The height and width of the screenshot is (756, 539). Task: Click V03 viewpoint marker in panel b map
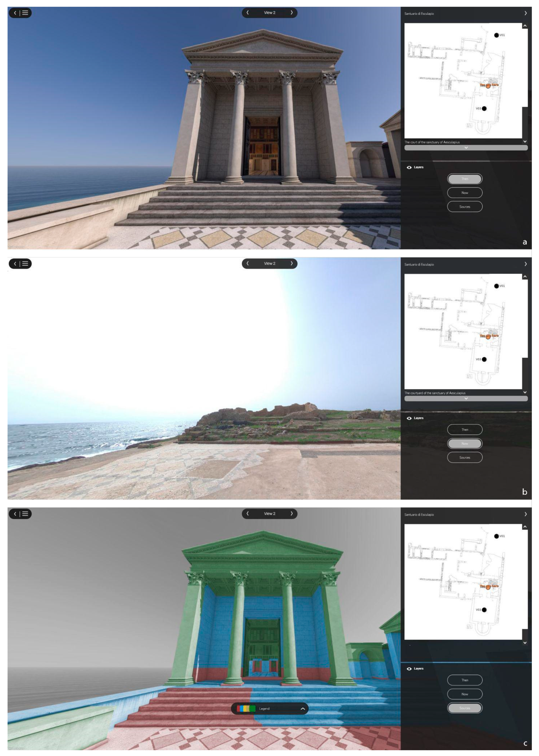tap(484, 359)
